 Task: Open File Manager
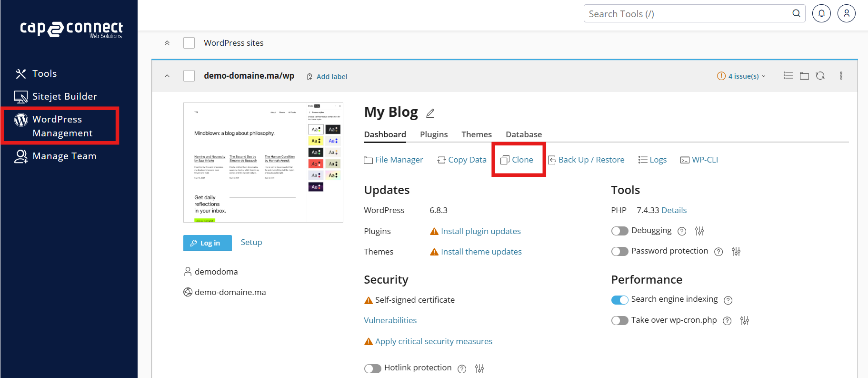(x=393, y=160)
